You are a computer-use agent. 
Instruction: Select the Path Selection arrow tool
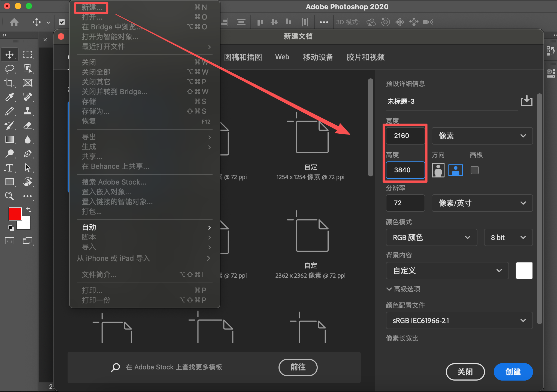point(28,168)
